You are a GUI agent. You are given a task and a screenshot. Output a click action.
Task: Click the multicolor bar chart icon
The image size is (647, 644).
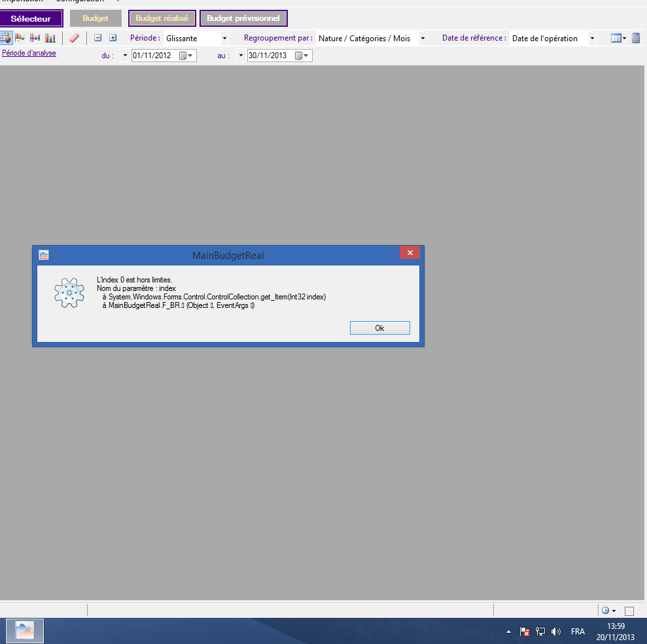point(50,38)
